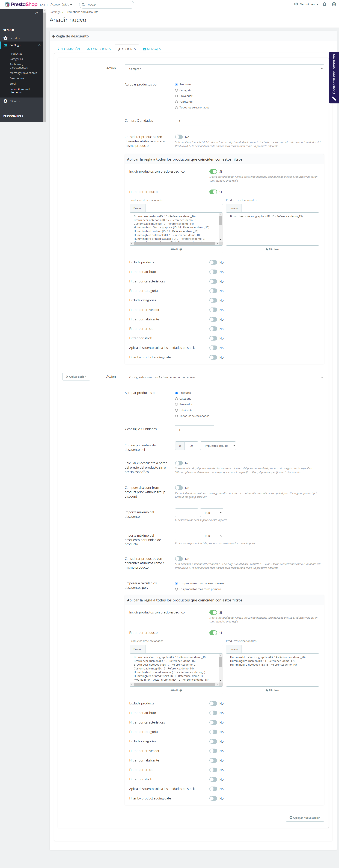Toggle the first Filtrar por atributo switch
The height and width of the screenshot is (868, 339).
click(213, 272)
